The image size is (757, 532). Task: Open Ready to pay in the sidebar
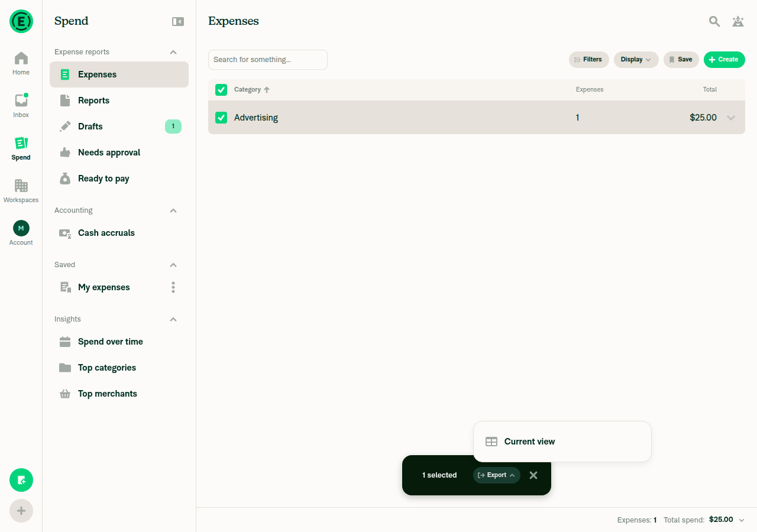(119, 179)
